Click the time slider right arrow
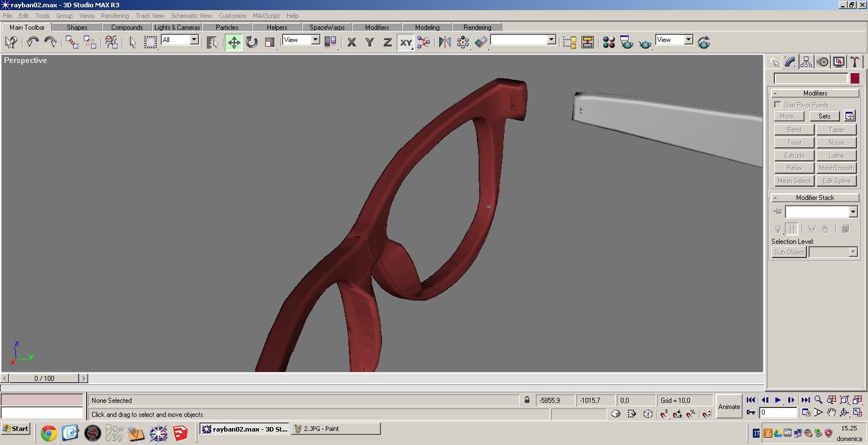The height and width of the screenshot is (445, 868). click(x=83, y=378)
